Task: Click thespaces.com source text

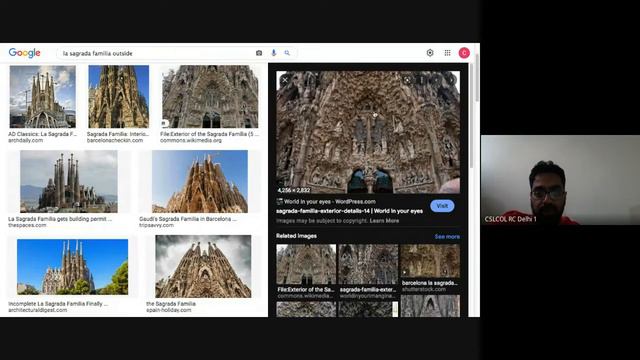Action: [27, 225]
